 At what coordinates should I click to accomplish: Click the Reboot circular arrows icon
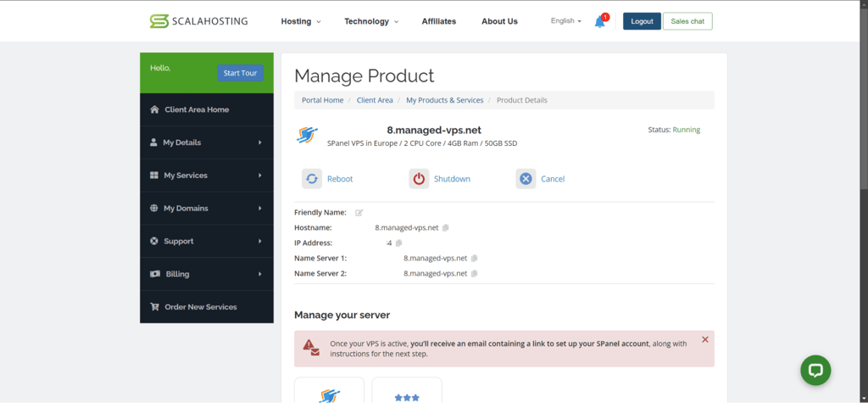coord(312,178)
